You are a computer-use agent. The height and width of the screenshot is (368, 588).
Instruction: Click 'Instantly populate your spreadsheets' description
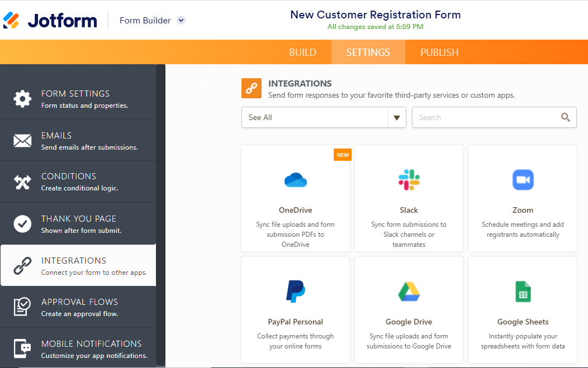pos(523,341)
